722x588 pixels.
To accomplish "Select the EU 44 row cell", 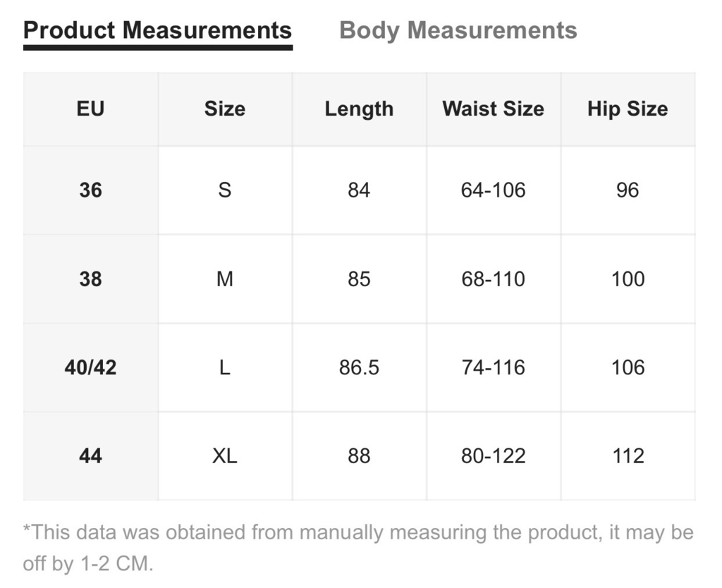I will click(x=91, y=456).
